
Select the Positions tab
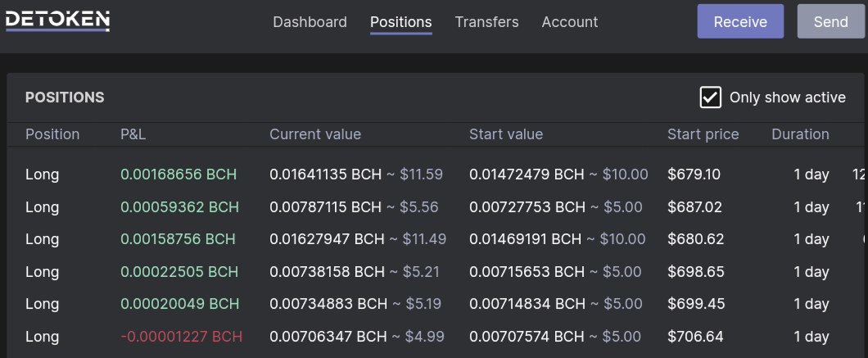(400, 22)
